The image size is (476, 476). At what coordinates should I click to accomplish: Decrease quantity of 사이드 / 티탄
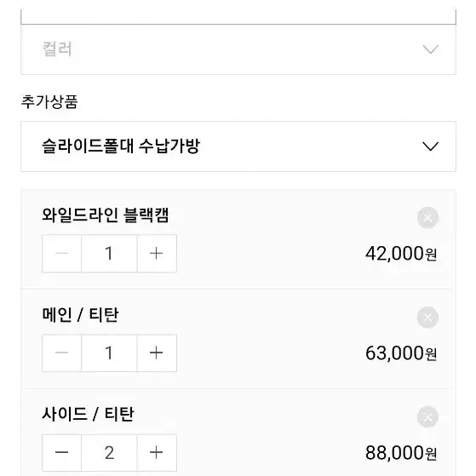click(61, 453)
